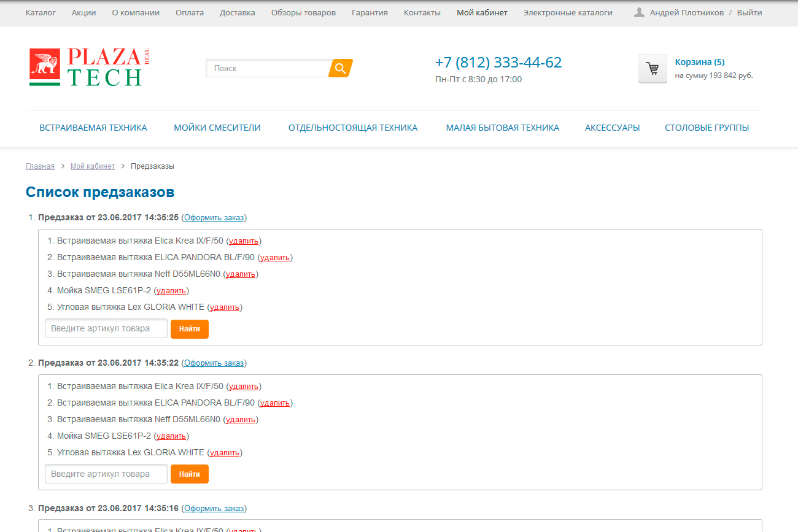Screen dimensions: 798x532
Task: Open the Аксессуары category
Action: (x=613, y=128)
